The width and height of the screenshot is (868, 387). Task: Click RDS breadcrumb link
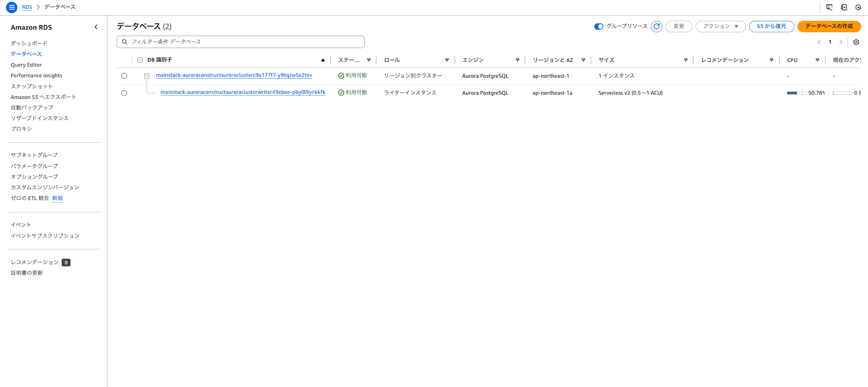point(27,7)
